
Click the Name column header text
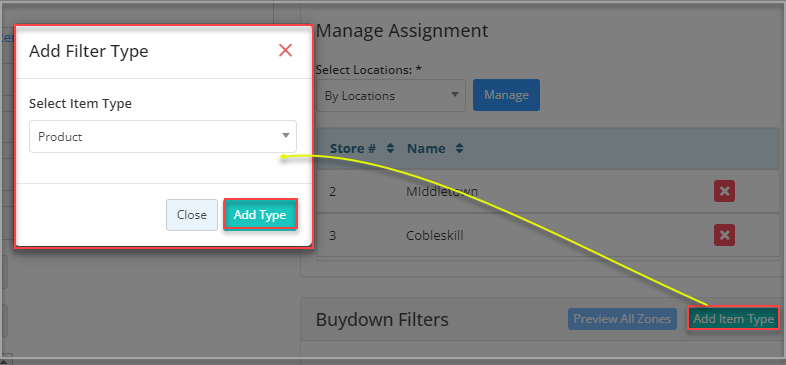tap(426, 148)
